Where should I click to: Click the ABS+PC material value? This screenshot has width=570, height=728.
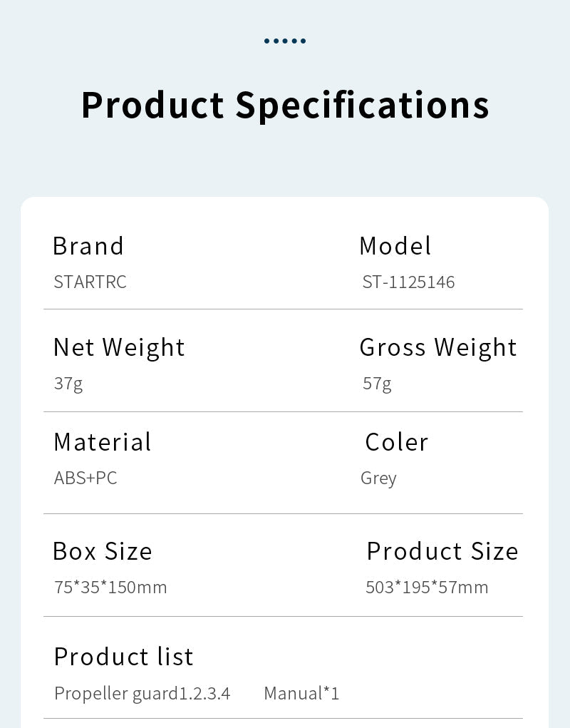click(x=85, y=478)
